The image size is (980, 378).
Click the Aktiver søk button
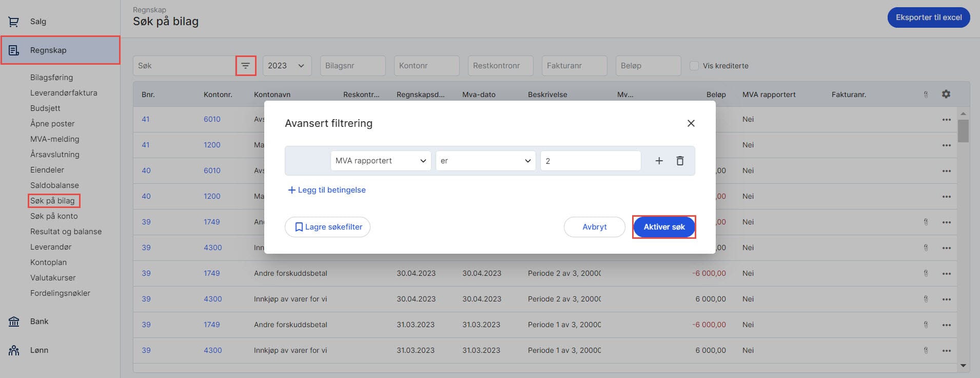coord(664,227)
